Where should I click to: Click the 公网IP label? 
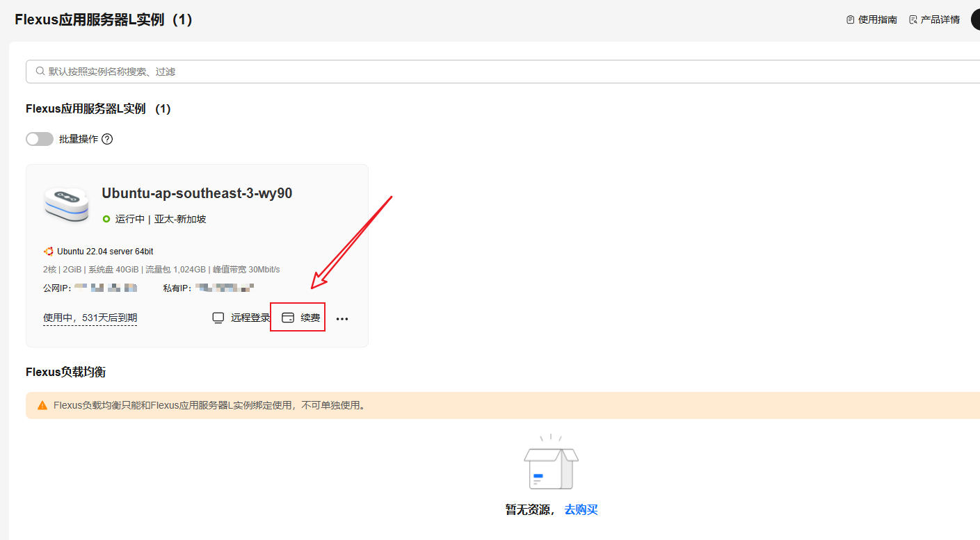[57, 288]
